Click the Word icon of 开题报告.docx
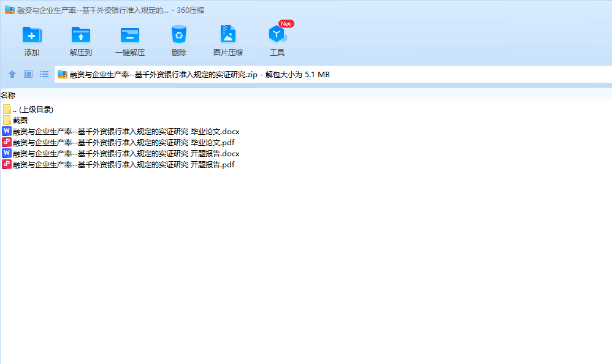 [x=7, y=153]
